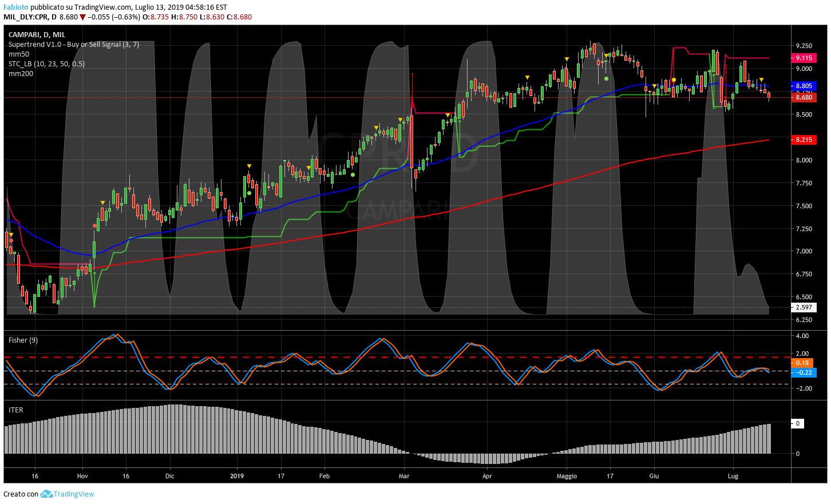Click the 2019 date axis label
The image size is (831, 504).
coord(237,476)
